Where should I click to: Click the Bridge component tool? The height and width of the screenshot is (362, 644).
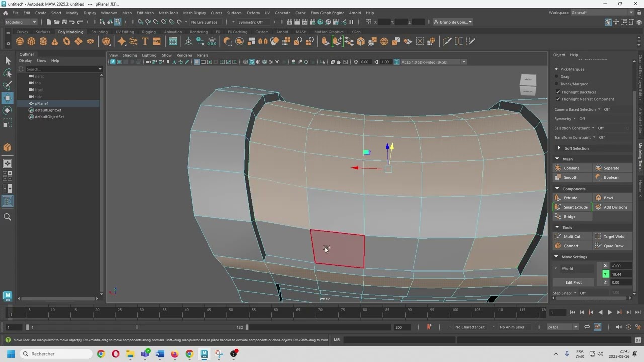(x=569, y=217)
